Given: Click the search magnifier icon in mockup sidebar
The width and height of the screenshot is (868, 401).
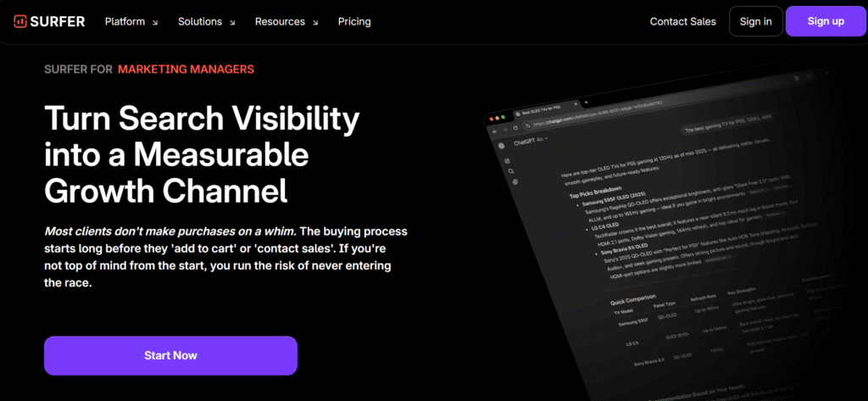Looking at the screenshot, I should click(511, 170).
